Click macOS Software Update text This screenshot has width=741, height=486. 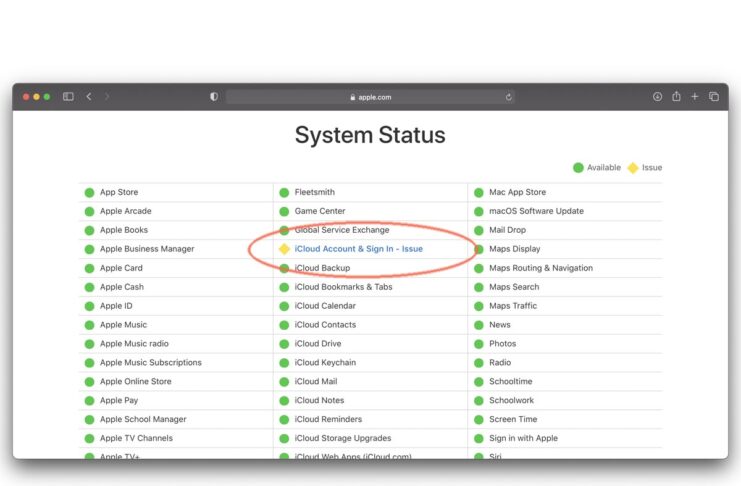coord(536,211)
